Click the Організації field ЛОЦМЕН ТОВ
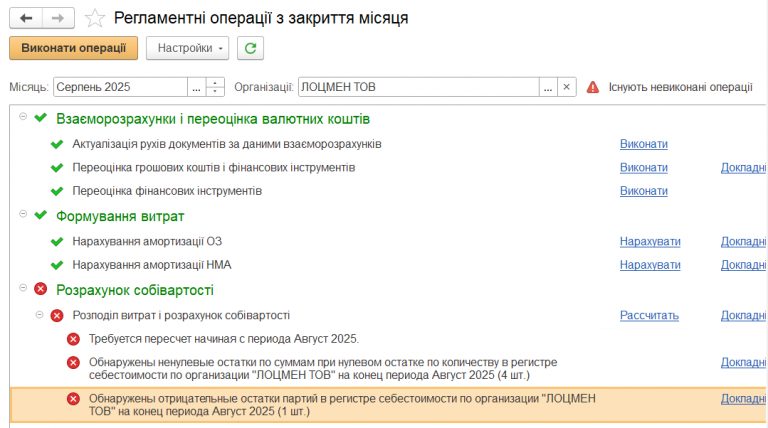This screenshot has height=428, width=768. [419, 87]
